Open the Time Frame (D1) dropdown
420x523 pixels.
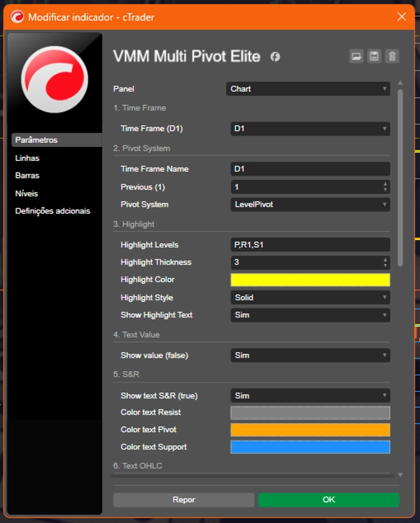point(310,128)
